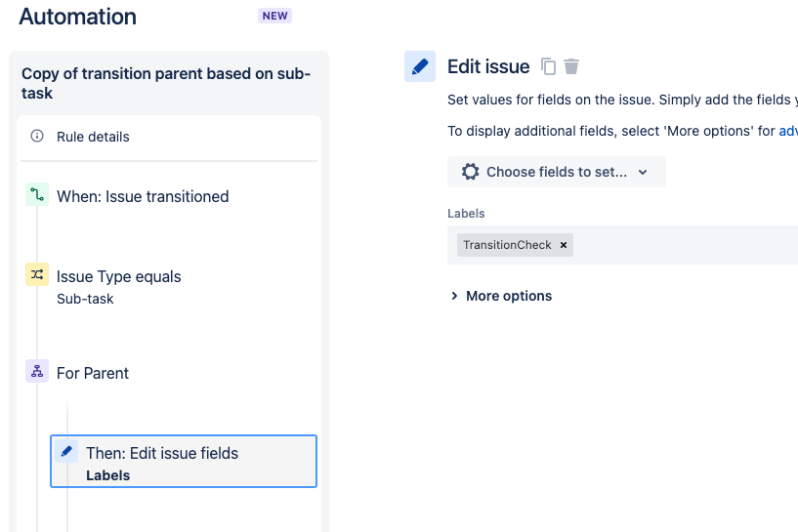
Task: Click the NEW badge next to Automation
Action: pyautogui.click(x=274, y=16)
